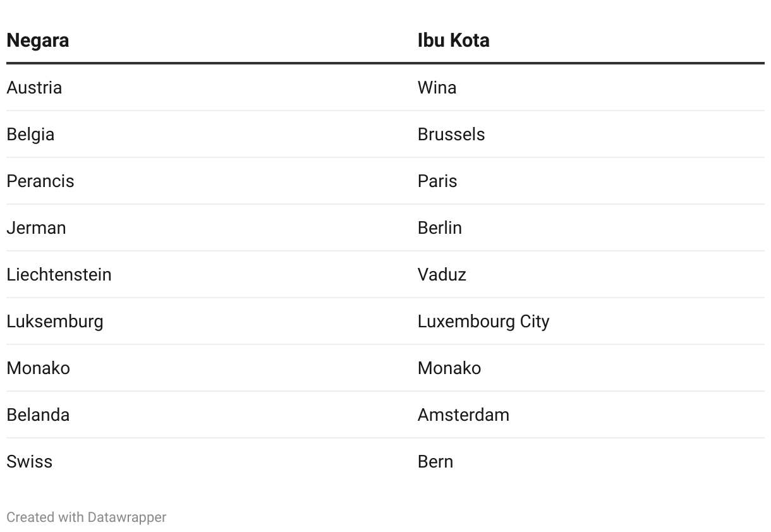Click the Jerman row label
The image size is (771, 532).
click(x=36, y=227)
